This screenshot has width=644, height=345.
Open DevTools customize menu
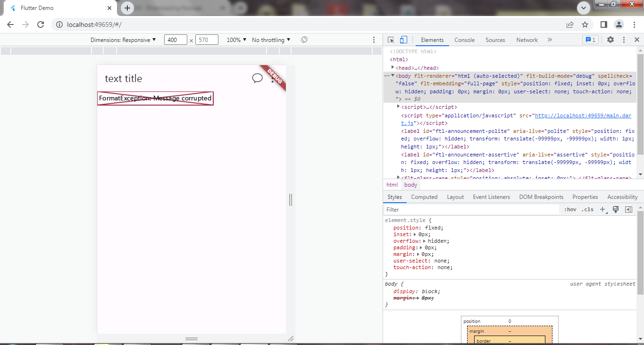[x=624, y=40]
